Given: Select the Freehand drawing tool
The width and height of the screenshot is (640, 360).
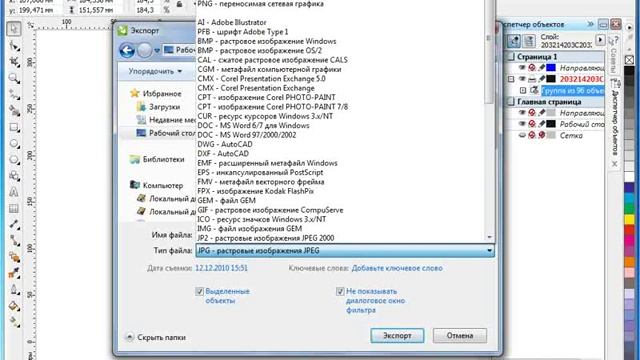Looking at the screenshot, I should (14, 94).
